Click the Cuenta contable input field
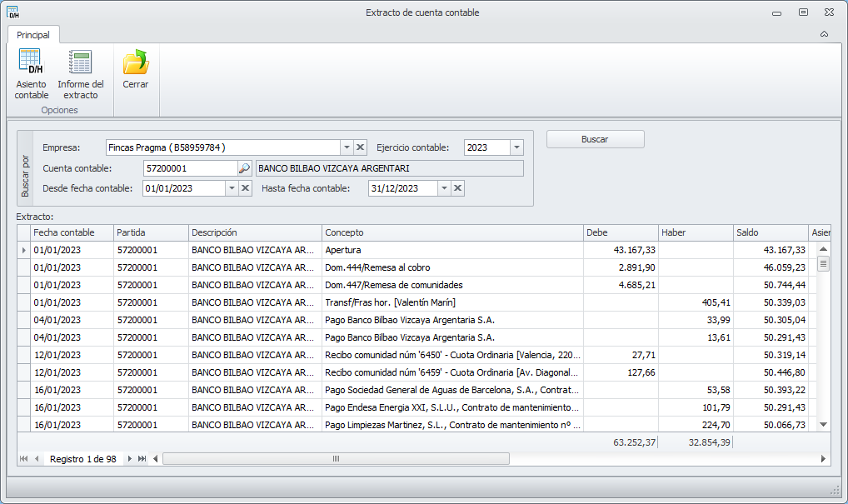This screenshot has height=504, width=848. (x=189, y=168)
